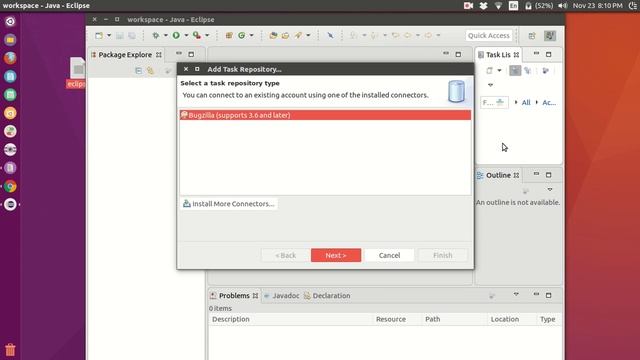Click the New wizard toolbar icon
640x360 pixels.
tap(99, 36)
